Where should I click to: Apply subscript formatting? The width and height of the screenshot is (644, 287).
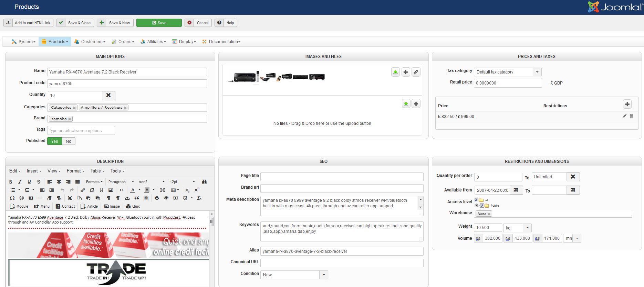click(x=187, y=190)
